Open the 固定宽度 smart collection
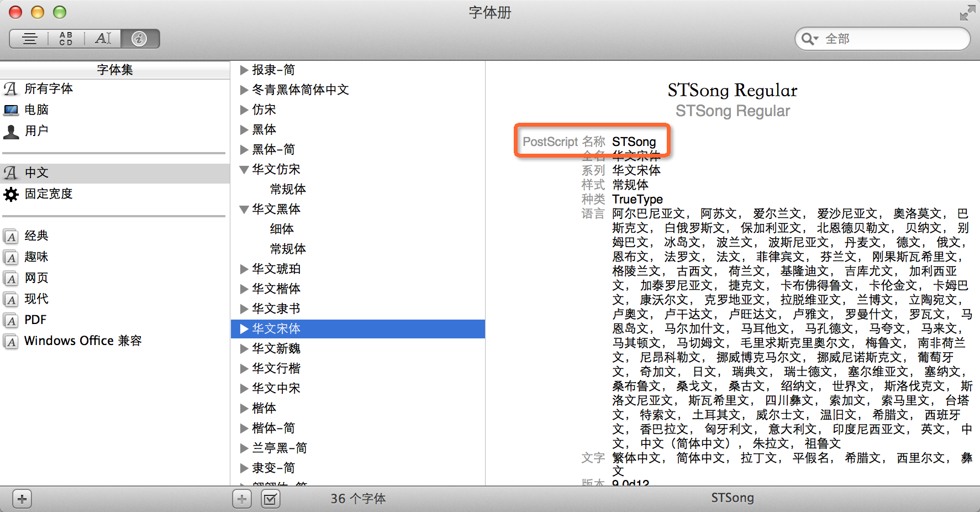 pyautogui.click(x=49, y=194)
